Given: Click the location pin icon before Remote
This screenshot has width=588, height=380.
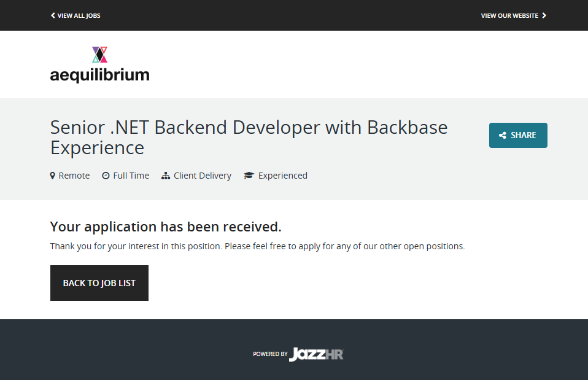Looking at the screenshot, I should tap(53, 176).
